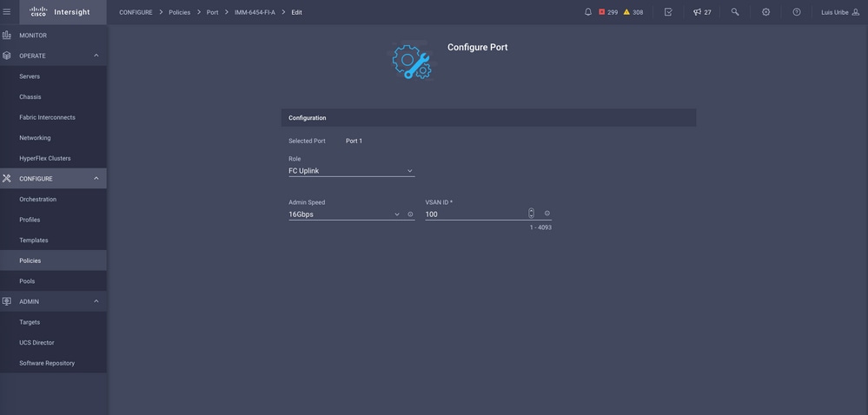
Task: Open Targets in the sidebar
Action: click(x=53, y=322)
